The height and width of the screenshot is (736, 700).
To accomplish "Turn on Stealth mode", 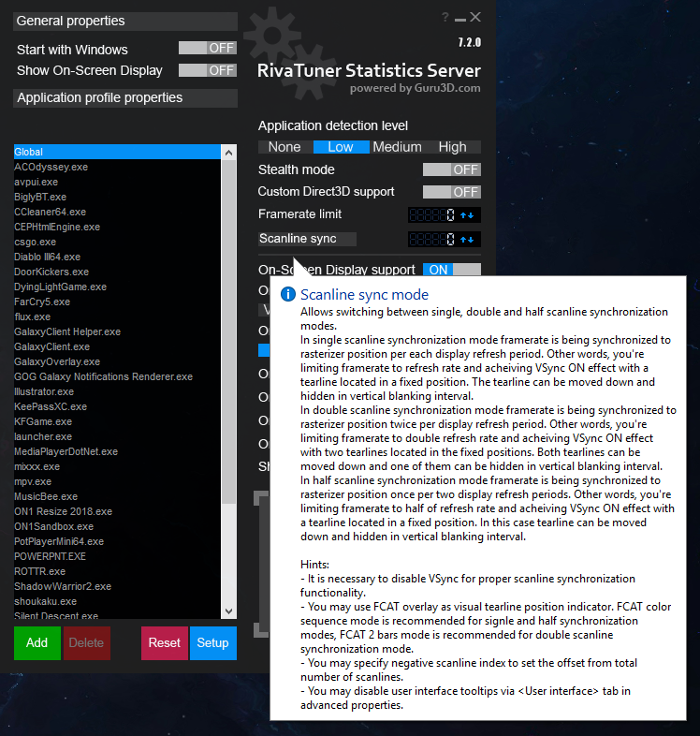I will (451, 169).
